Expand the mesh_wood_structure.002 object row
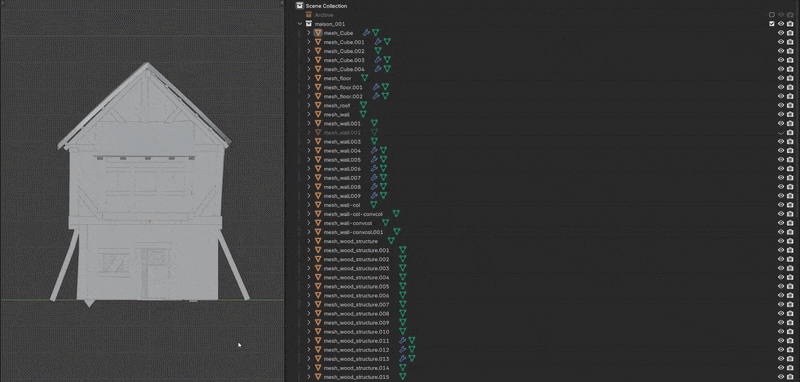The image size is (800, 382). [x=309, y=259]
